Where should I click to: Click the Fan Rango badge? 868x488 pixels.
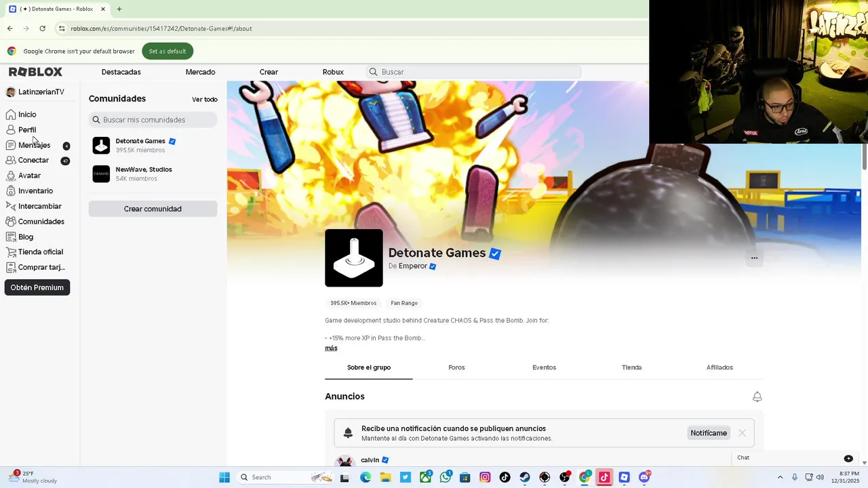pyautogui.click(x=404, y=303)
